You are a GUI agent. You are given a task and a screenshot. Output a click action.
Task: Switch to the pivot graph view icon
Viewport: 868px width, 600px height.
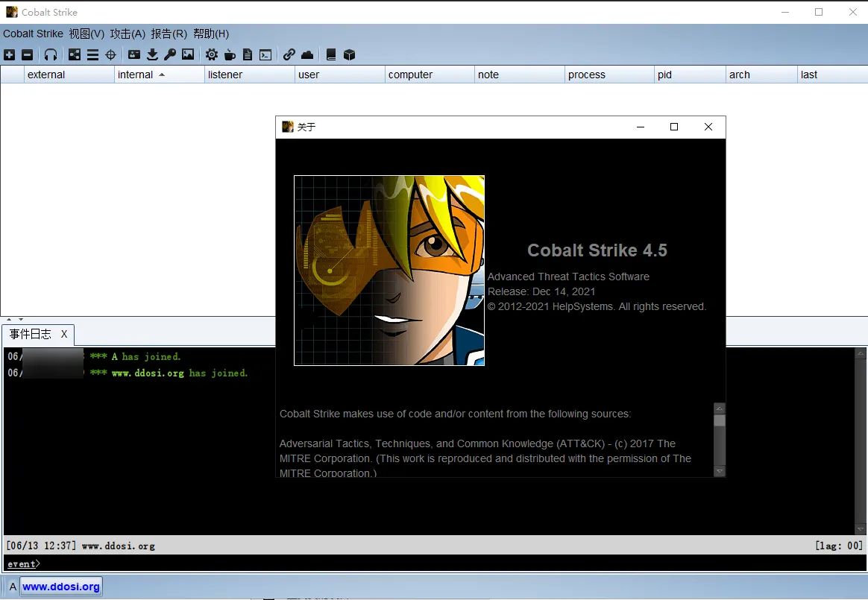tap(74, 55)
